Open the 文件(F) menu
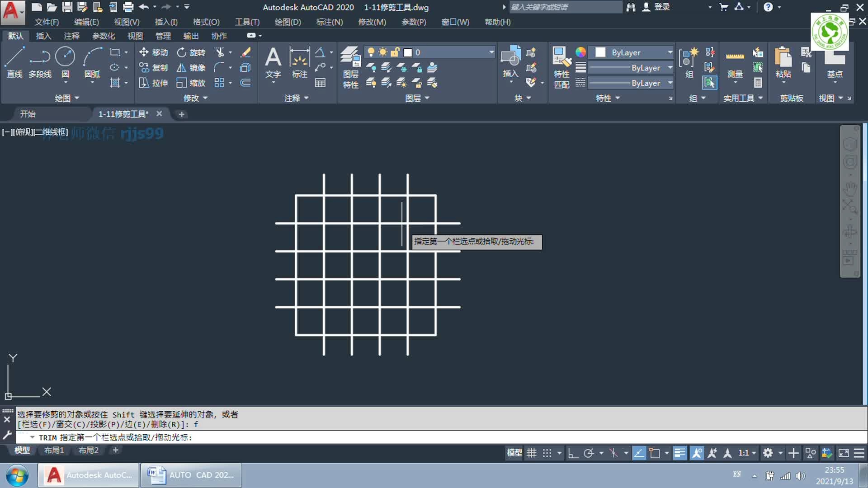Image resolution: width=868 pixels, height=488 pixels. coord(47,22)
